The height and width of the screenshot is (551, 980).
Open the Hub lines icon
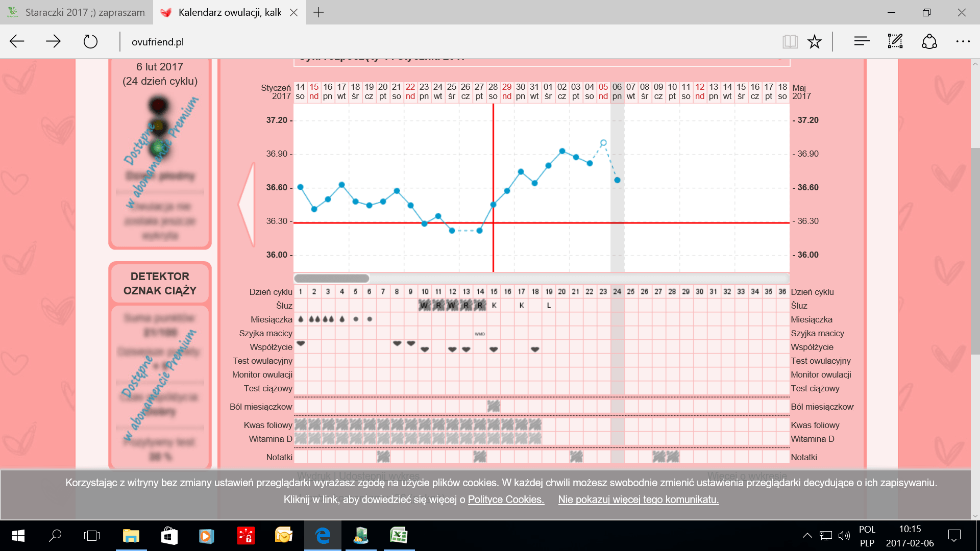[x=862, y=41]
